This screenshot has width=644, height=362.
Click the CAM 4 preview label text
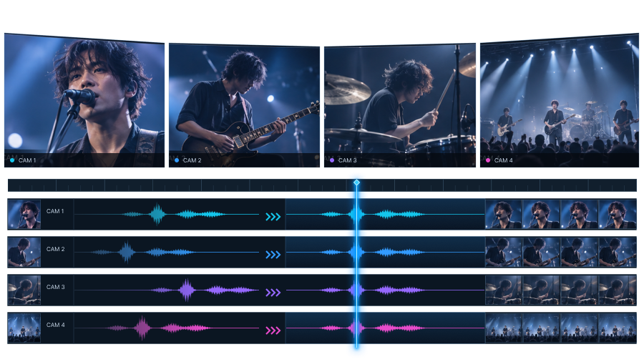[x=503, y=160]
